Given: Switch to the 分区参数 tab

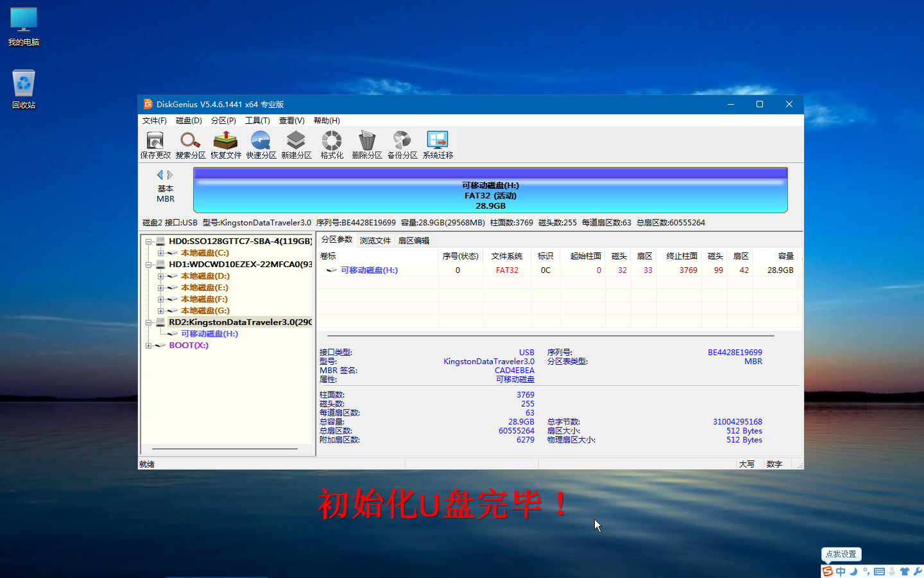Looking at the screenshot, I should 337,240.
